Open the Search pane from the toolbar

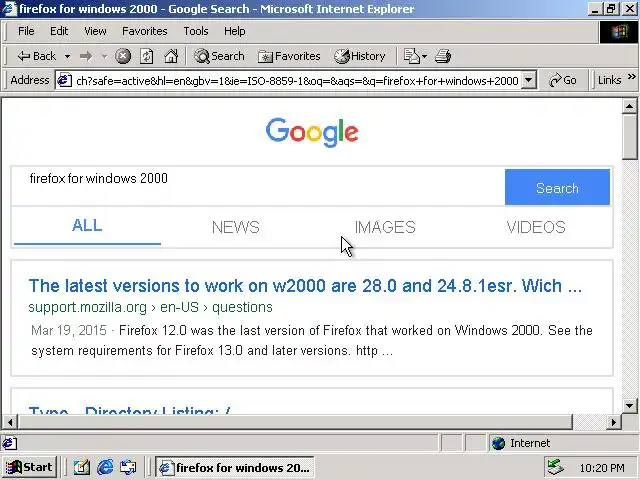pyautogui.click(x=219, y=56)
